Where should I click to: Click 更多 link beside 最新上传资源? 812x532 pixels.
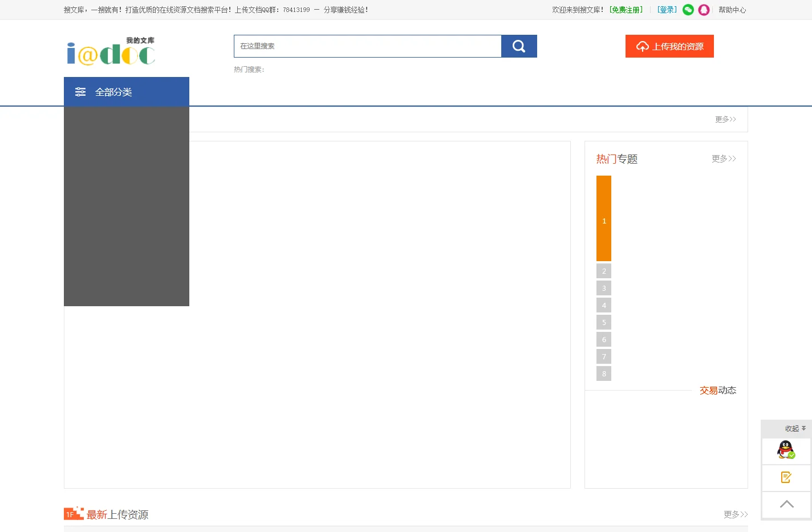pyautogui.click(x=736, y=514)
